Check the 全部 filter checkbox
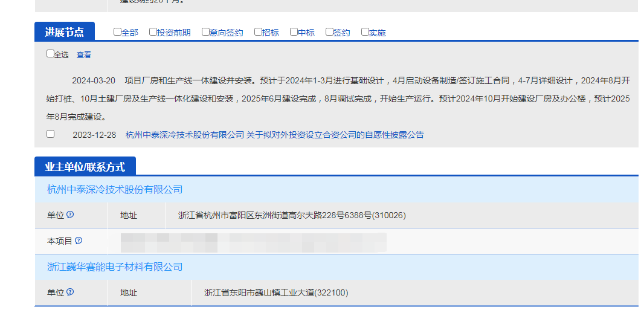Viewport: 644px width, 310px height. tap(117, 32)
